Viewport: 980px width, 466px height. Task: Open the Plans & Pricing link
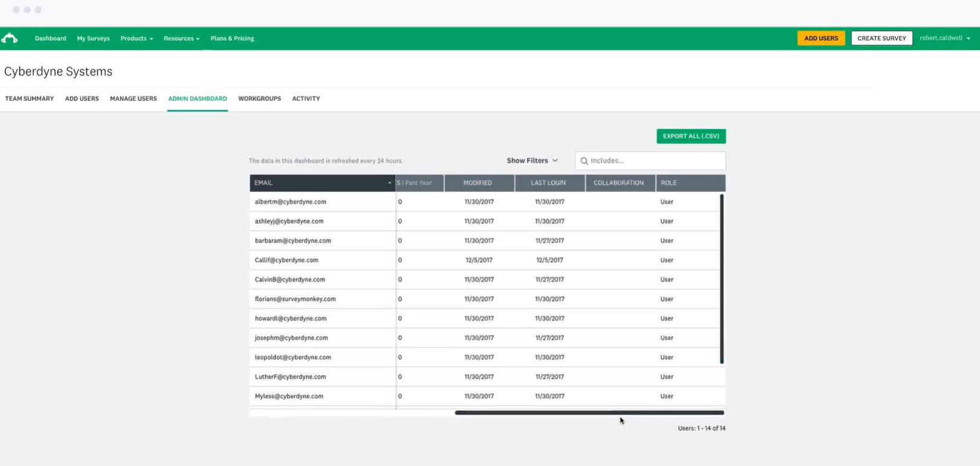(x=232, y=39)
